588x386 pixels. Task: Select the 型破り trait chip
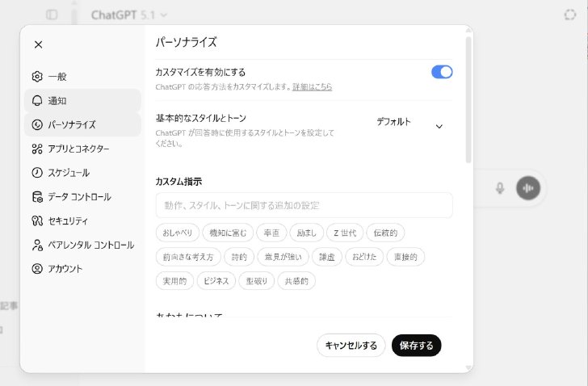[x=257, y=281]
